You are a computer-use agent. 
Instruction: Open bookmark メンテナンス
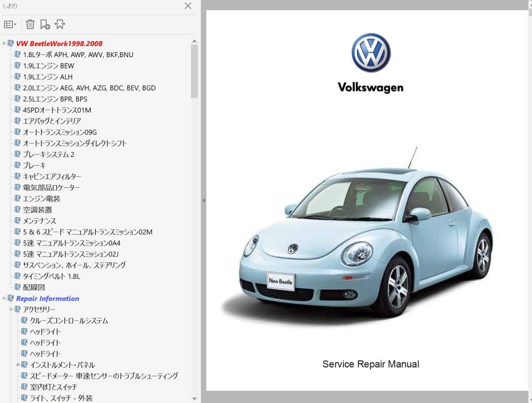[39, 221]
